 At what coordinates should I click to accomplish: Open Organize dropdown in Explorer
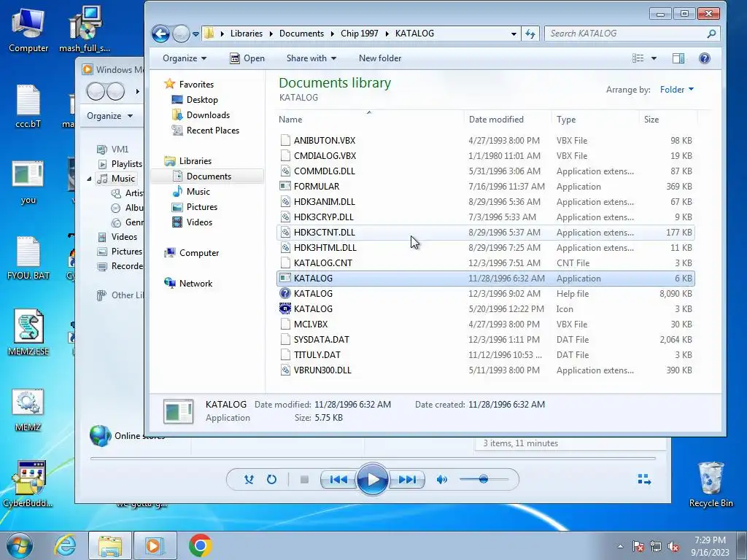point(185,58)
